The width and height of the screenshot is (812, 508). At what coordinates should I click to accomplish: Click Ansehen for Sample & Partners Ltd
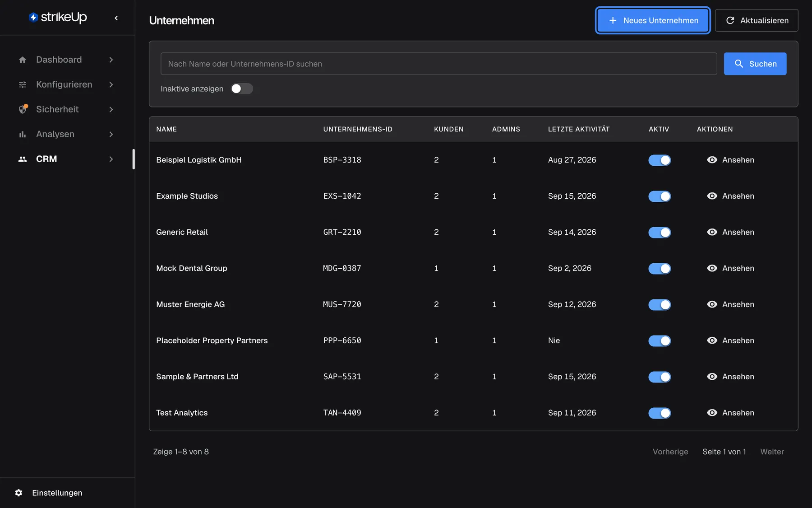[x=730, y=377]
